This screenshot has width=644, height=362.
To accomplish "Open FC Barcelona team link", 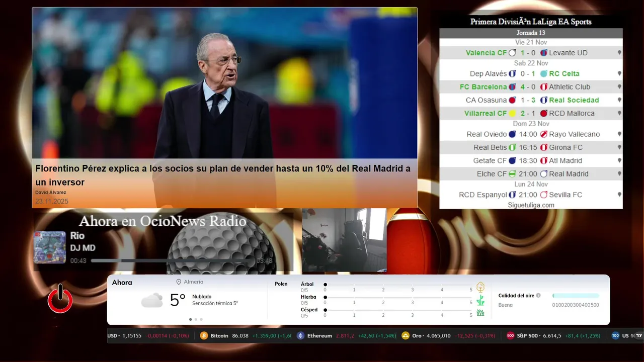I will 483,87.
